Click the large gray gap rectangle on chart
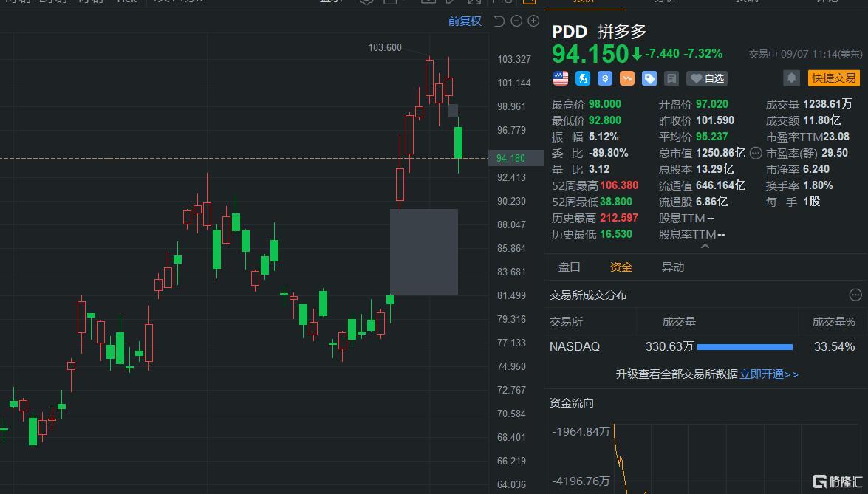Screen dimensions: 868x494 tap(424, 252)
